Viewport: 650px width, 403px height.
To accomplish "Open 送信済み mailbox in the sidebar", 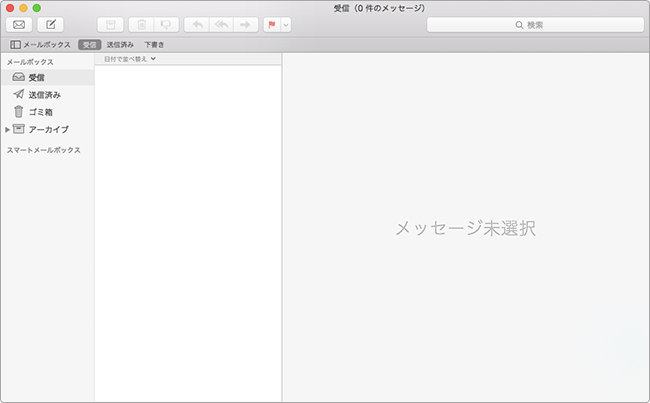I will (x=43, y=94).
